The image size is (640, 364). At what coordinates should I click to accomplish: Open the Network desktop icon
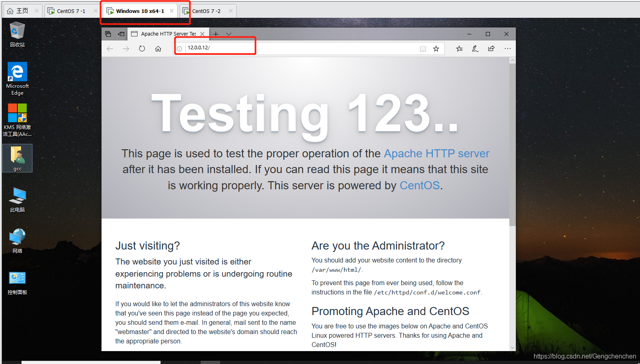pyautogui.click(x=17, y=241)
